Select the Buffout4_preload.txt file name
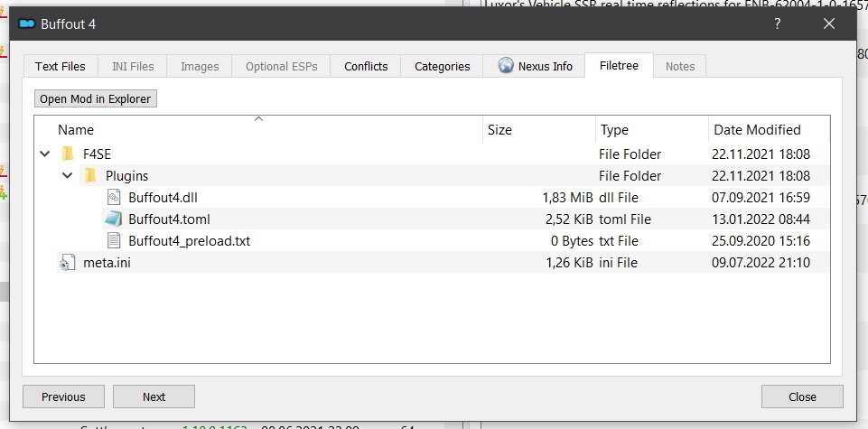 190,241
